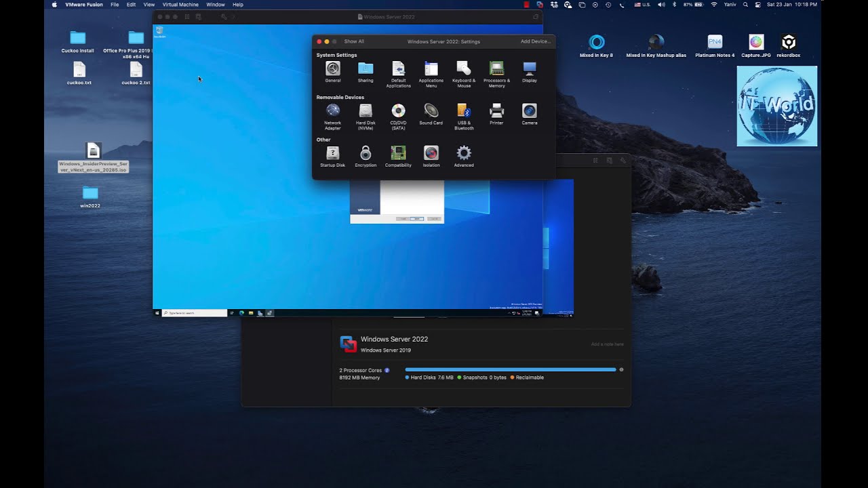Click Dropbox icon in menu bar
This screenshot has height=488, width=868.
[554, 4]
